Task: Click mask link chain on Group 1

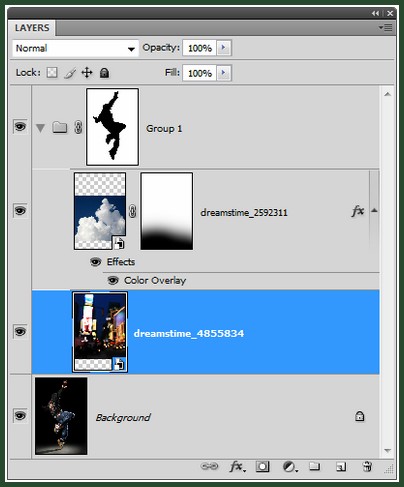Action: click(78, 127)
